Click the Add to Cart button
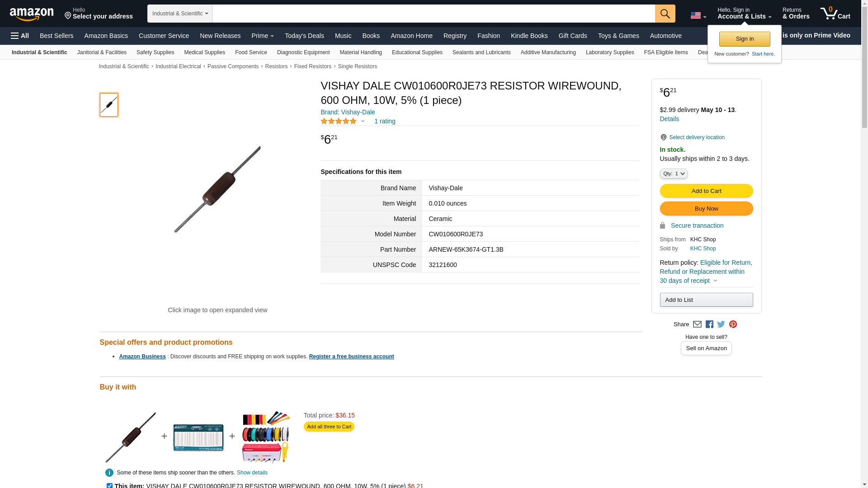 pyautogui.click(x=706, y=191)
